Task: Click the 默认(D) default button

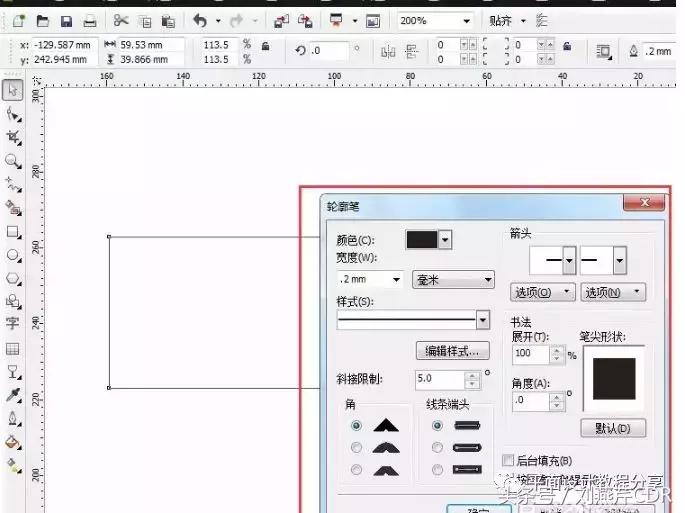Action: click(613, 428)
